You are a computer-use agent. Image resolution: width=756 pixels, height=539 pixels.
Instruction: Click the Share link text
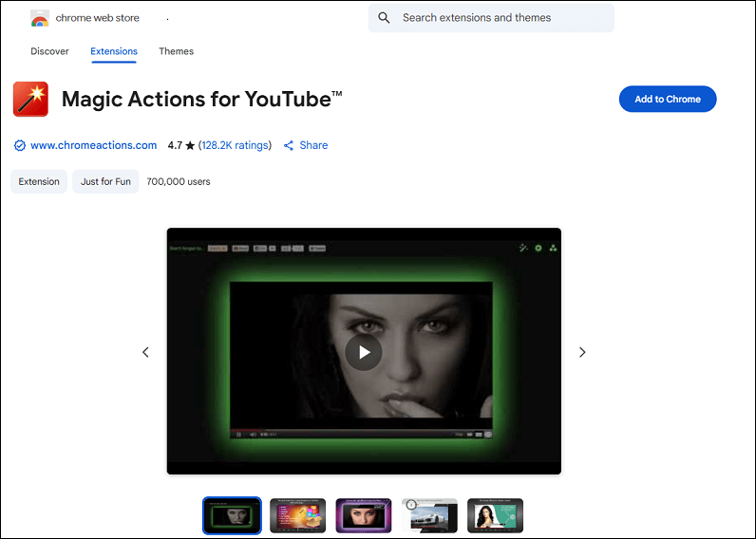click(x=313, y=145)
